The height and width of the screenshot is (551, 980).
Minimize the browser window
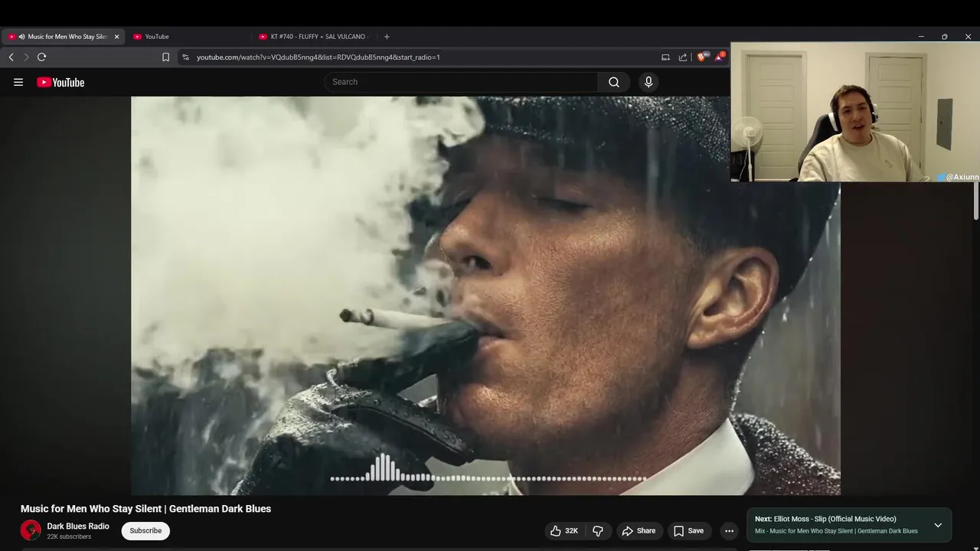(921, 37)
